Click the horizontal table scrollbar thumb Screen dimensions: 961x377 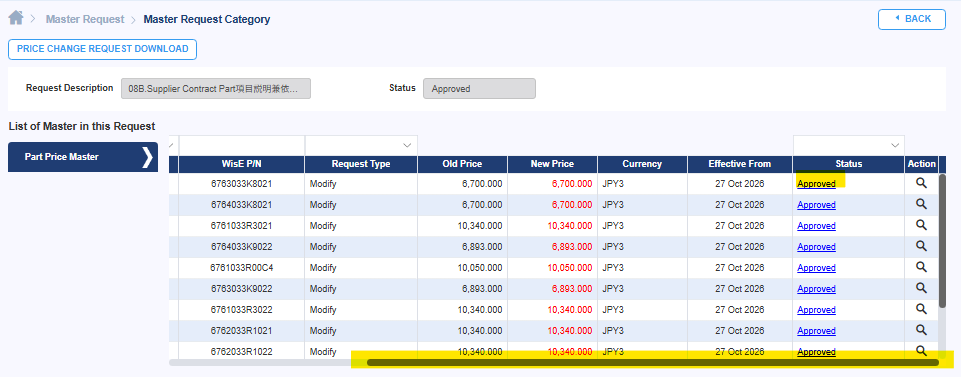[653, 362]
